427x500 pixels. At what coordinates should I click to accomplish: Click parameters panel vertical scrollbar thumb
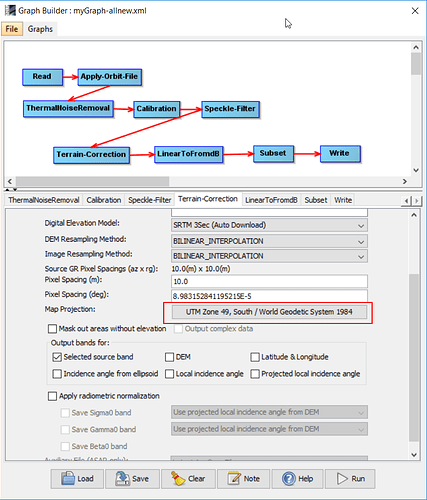[414, 357]
